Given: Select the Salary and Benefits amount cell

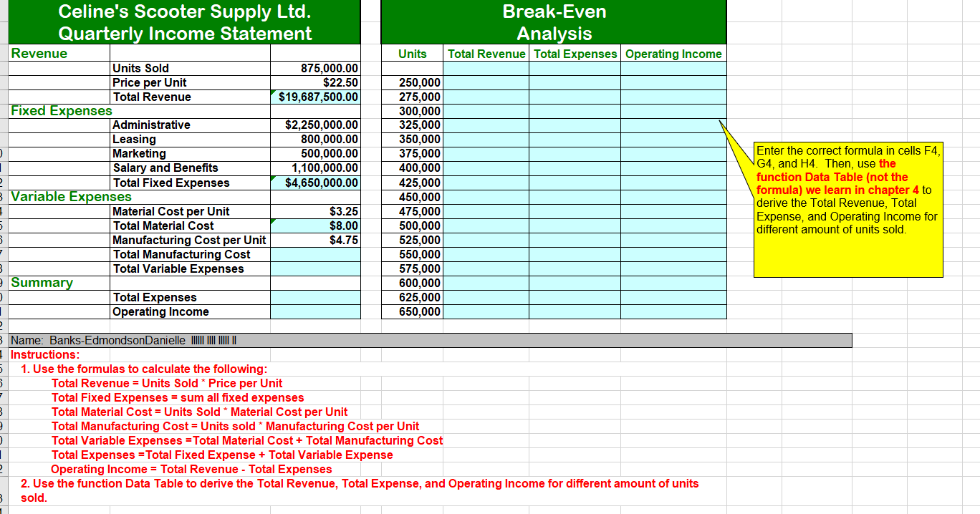Looking at the screenshot, I should point(315,168).
